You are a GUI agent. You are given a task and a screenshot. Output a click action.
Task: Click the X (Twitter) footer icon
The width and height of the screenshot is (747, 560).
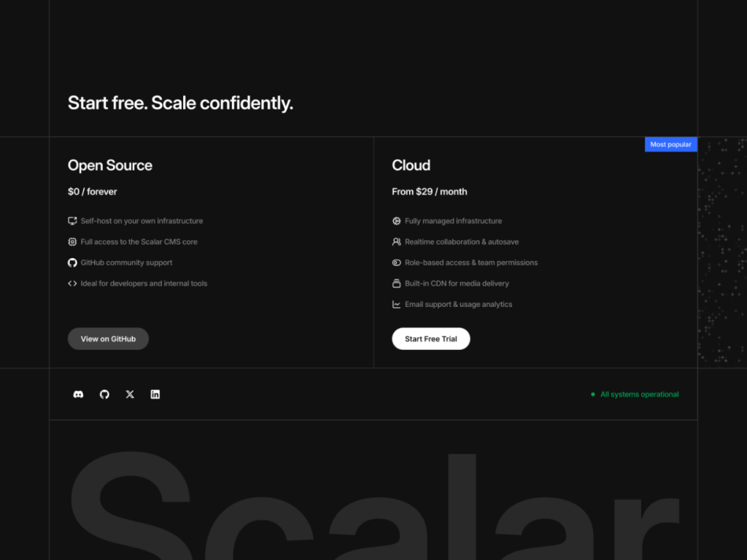[129, 394]
